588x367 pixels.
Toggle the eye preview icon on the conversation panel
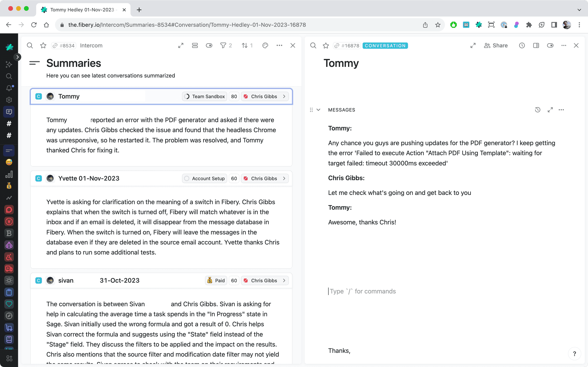[550, 45]
